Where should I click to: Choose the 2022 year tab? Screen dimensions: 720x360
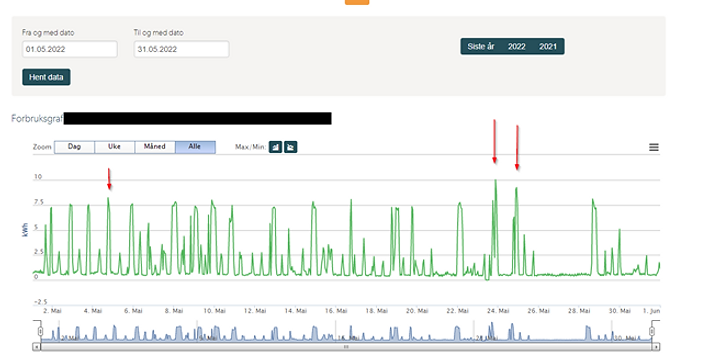click(x=517, y=46)
